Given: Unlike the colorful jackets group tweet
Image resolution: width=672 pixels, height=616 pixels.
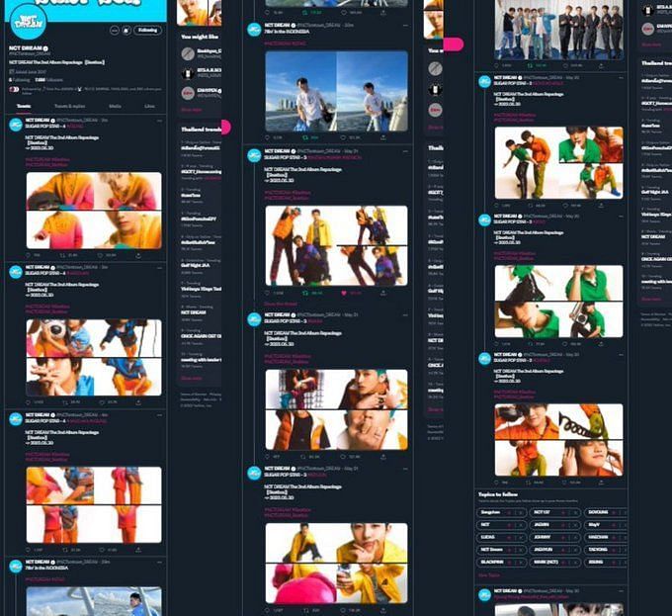Looking at the screenshot, I should point(344,294).
